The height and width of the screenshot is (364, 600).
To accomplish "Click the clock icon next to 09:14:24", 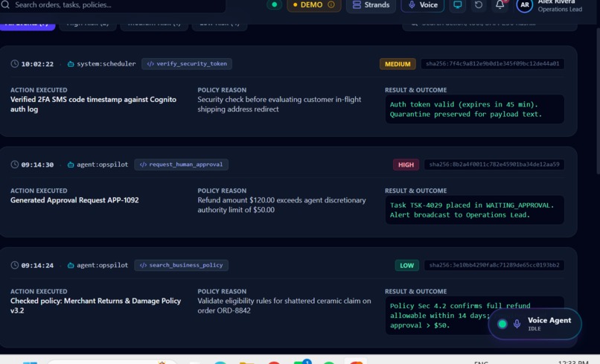I will [15, 265].
